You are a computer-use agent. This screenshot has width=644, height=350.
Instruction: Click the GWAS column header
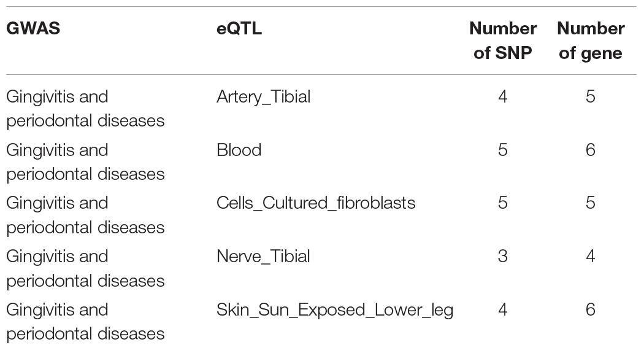point(33,28)
